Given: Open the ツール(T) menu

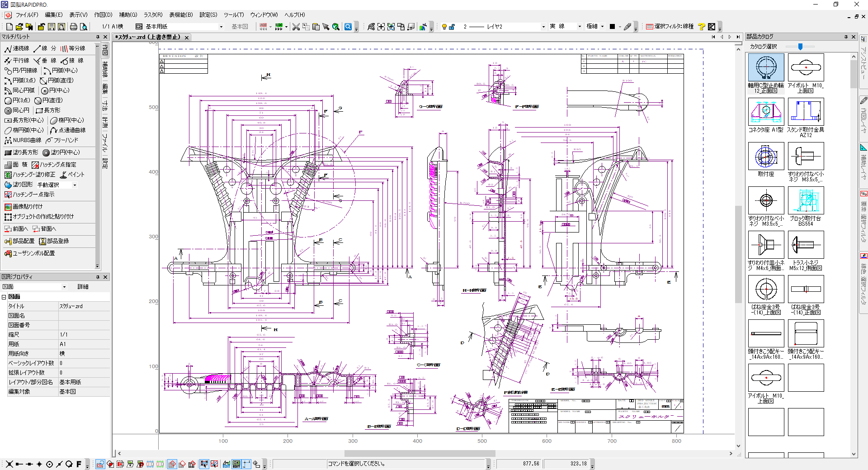Looking at the screenshot, I should coord(234,14).
